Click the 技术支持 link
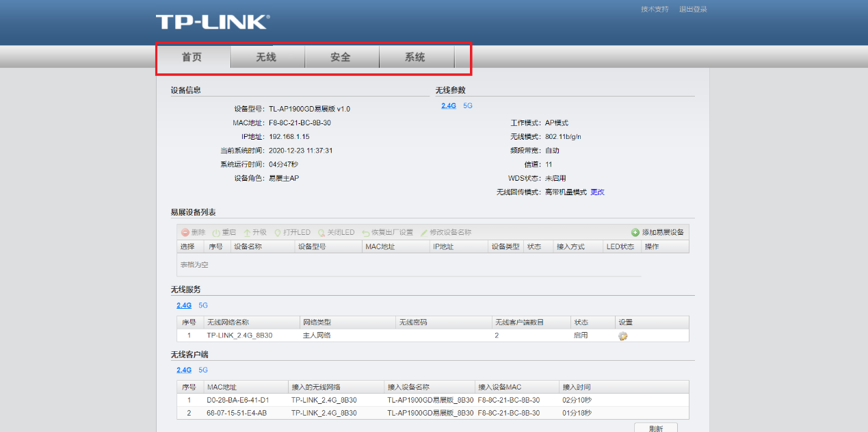Image resolution: width=868 pixels, height=432 pixels. pyautogui.click(x=655, y=10)
